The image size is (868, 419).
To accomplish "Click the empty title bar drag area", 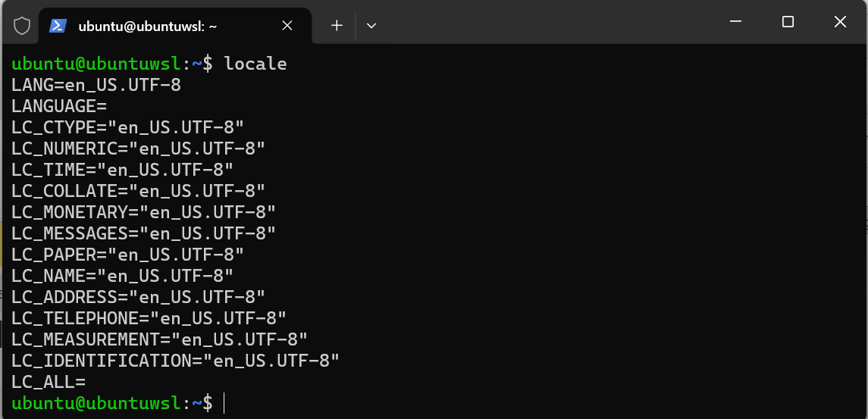I will pos(546,22).
